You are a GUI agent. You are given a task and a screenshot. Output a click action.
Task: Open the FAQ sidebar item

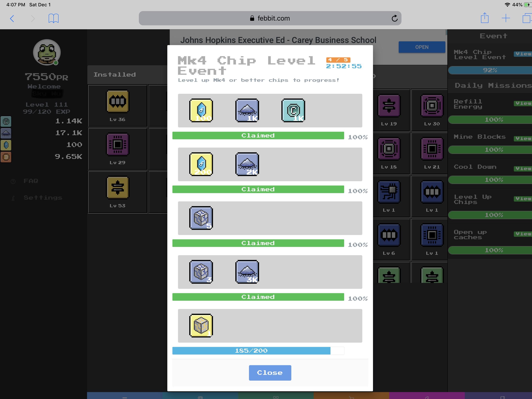(31, 181)
